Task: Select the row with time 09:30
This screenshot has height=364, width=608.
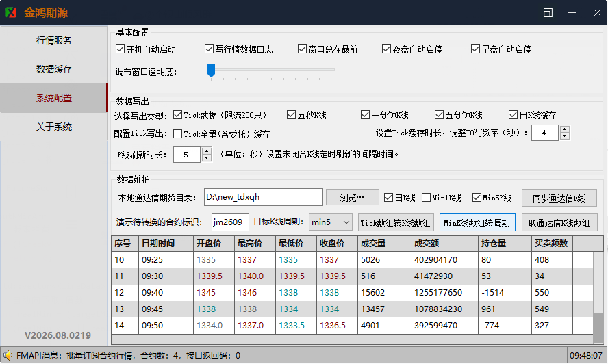Action: click(352, 276)
